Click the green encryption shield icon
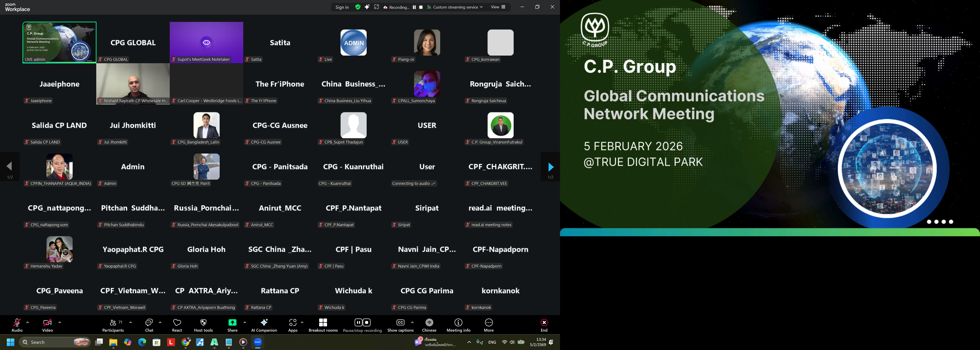The width and height of the screenshot is (980, 350). pyautogui.click(x=358, y=7)
